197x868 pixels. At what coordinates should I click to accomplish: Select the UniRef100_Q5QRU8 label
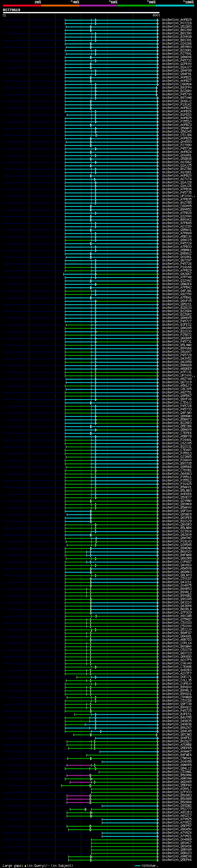pos(177,159)
